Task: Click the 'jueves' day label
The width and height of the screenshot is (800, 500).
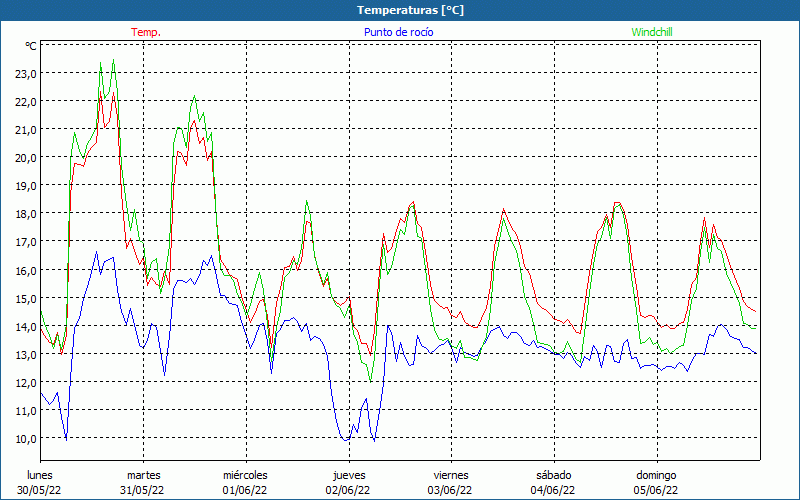Action: [349, 475]
